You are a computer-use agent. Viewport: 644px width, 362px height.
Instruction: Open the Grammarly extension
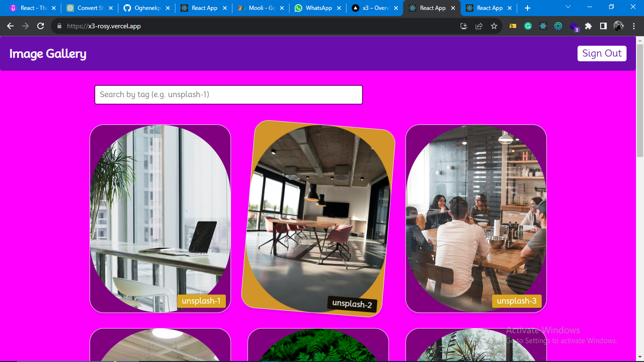point(528,26)
